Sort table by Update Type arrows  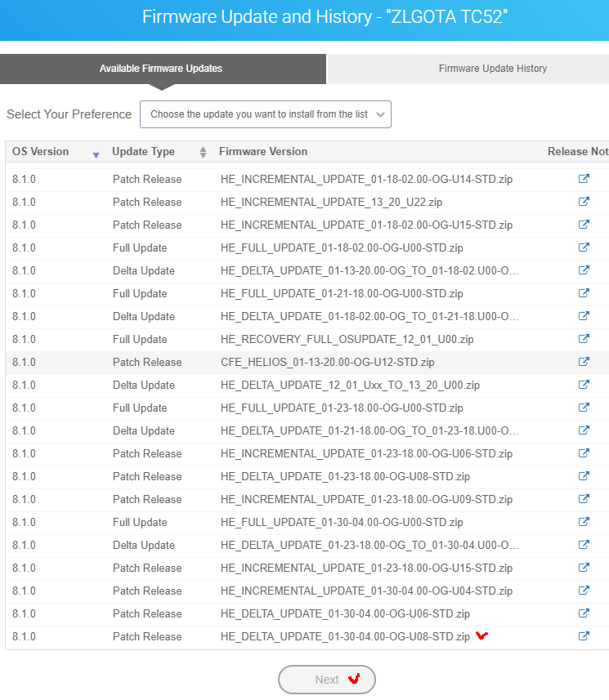pyautogui.click(x=203, y=152)
